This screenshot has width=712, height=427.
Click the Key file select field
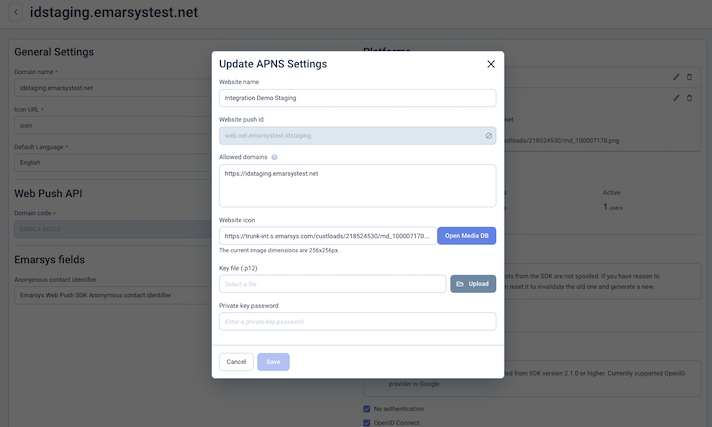click(x=332, y=284)
